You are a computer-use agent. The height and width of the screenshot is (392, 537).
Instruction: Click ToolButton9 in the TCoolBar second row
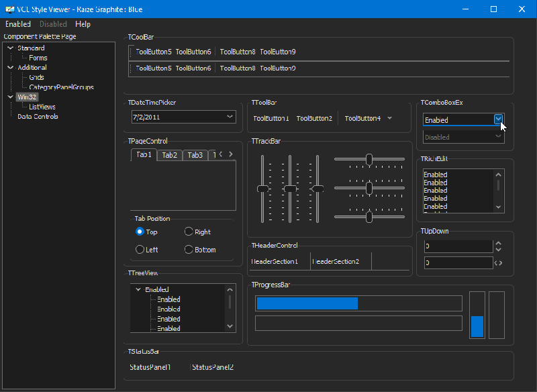tap(279, 68)
